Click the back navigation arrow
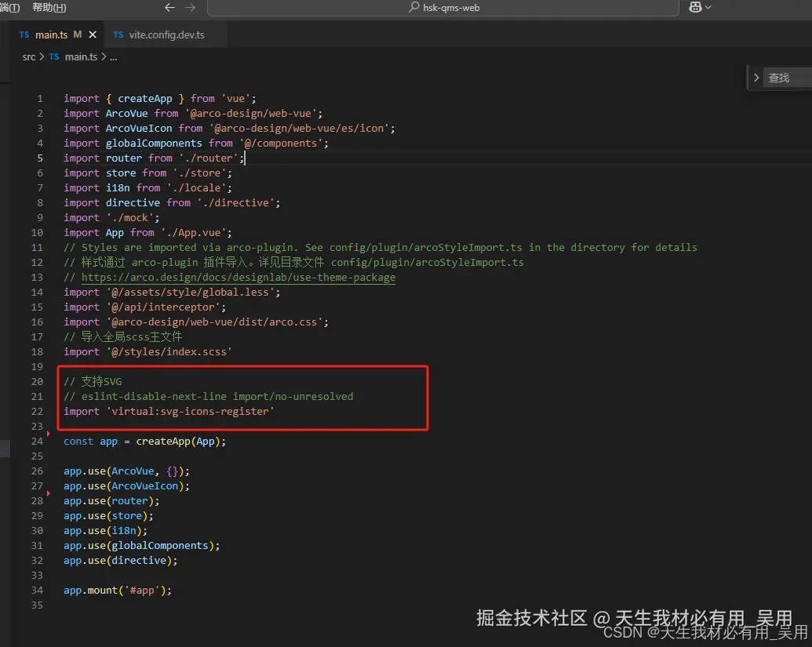Screen dimensions: 812x647 click(169, 8)
